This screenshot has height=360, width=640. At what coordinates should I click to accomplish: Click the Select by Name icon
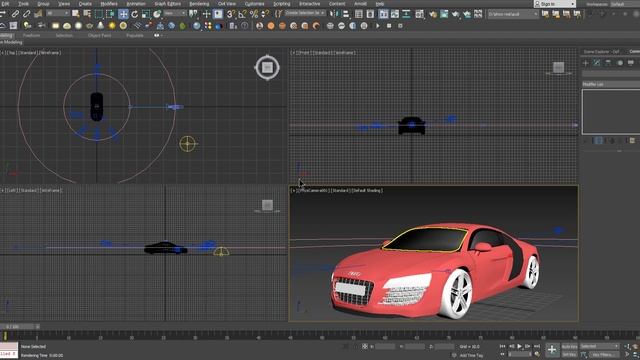[87, 14]
